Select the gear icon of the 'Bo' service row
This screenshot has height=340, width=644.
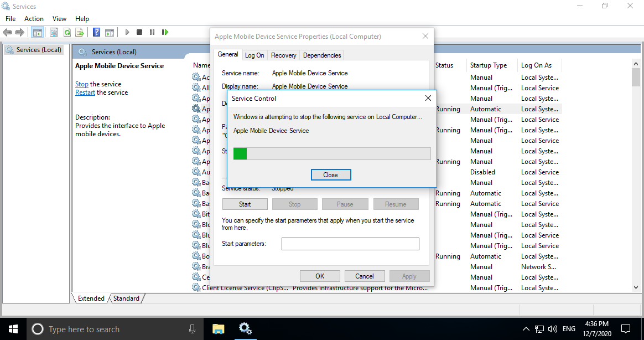click(196, 256)
